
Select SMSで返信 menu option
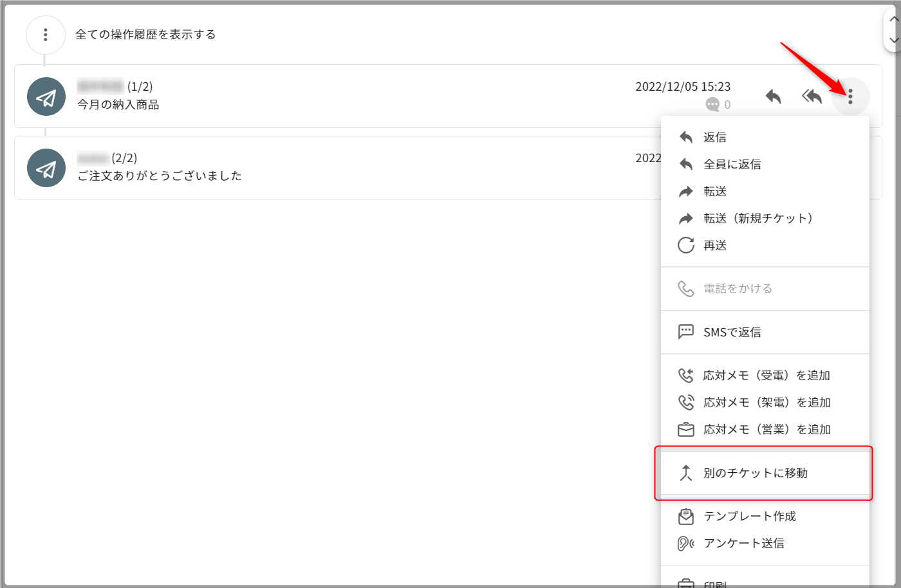[732, 332]
